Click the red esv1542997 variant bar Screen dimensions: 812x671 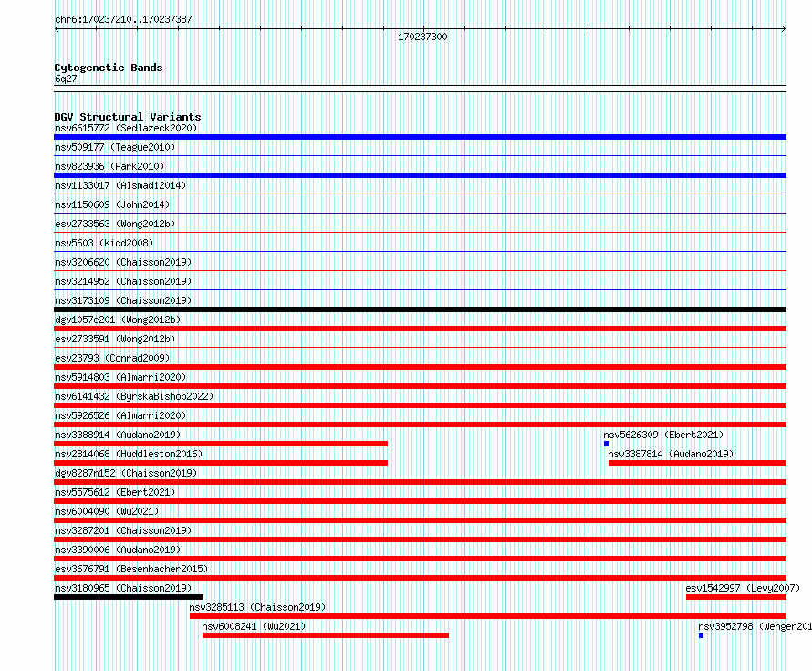coord(736,597)
